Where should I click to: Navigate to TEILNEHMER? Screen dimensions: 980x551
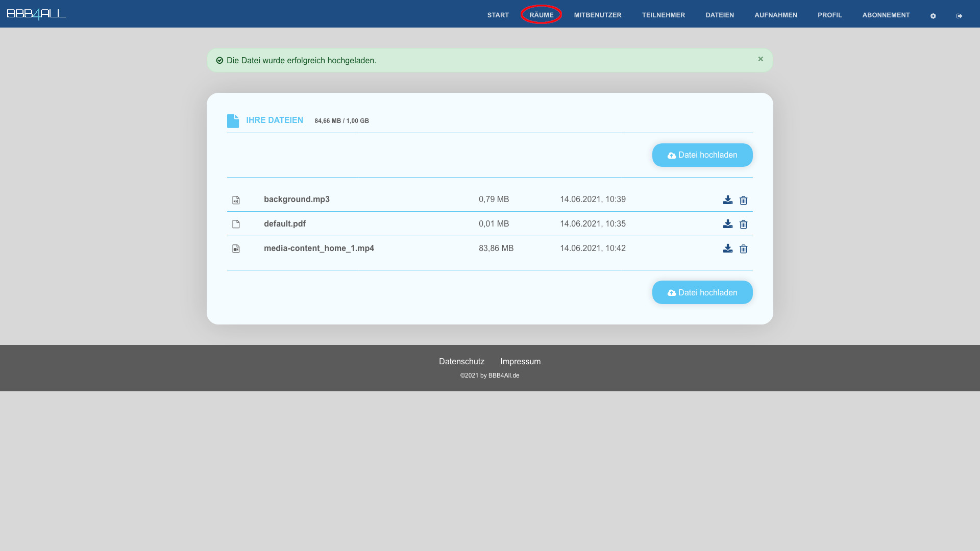[664, 15]
